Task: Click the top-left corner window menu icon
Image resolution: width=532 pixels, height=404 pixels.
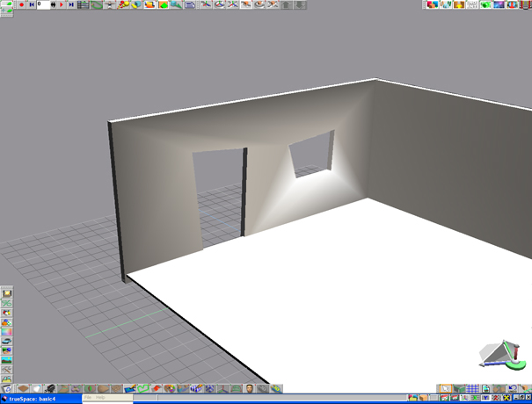Action: pyautogui.click(x=6, y=4)
